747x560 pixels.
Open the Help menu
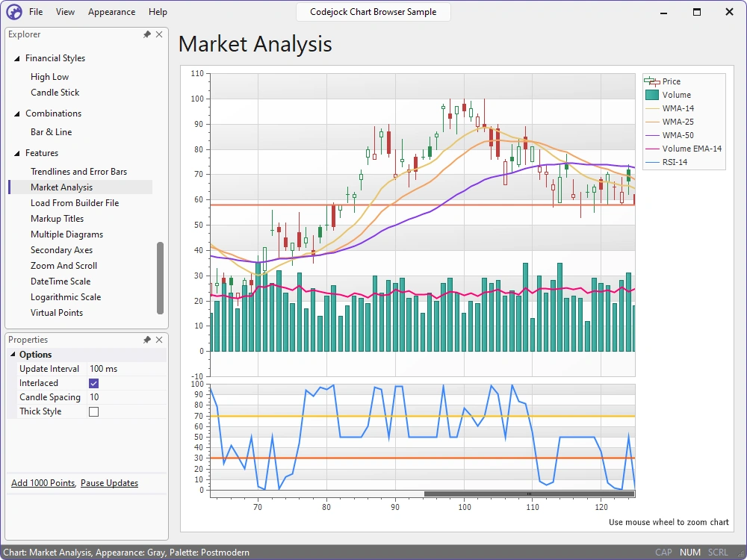[158, 12]
